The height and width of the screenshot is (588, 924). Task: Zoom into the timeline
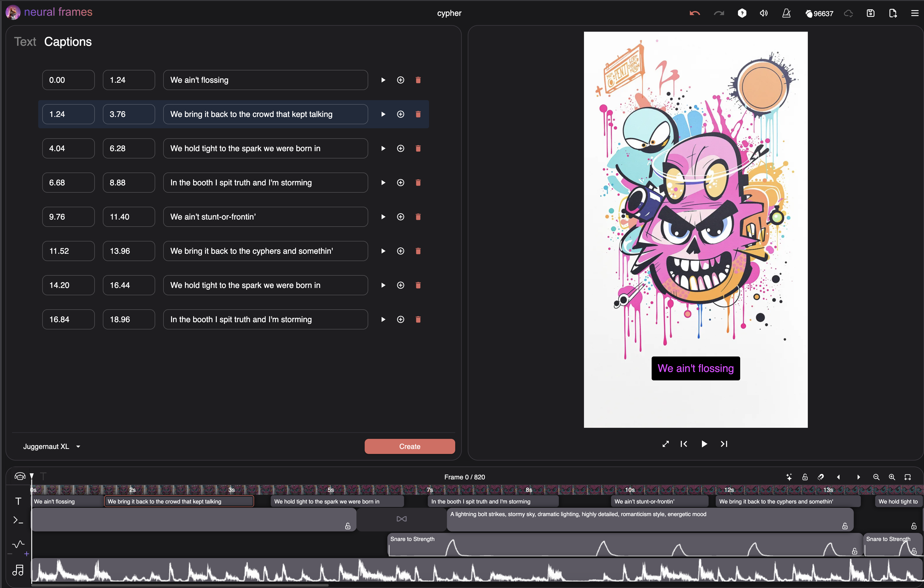click(x=892, y=477)
